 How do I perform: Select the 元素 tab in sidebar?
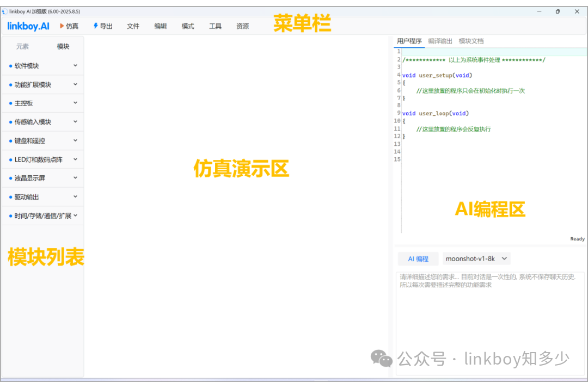[x=22, y=46]
